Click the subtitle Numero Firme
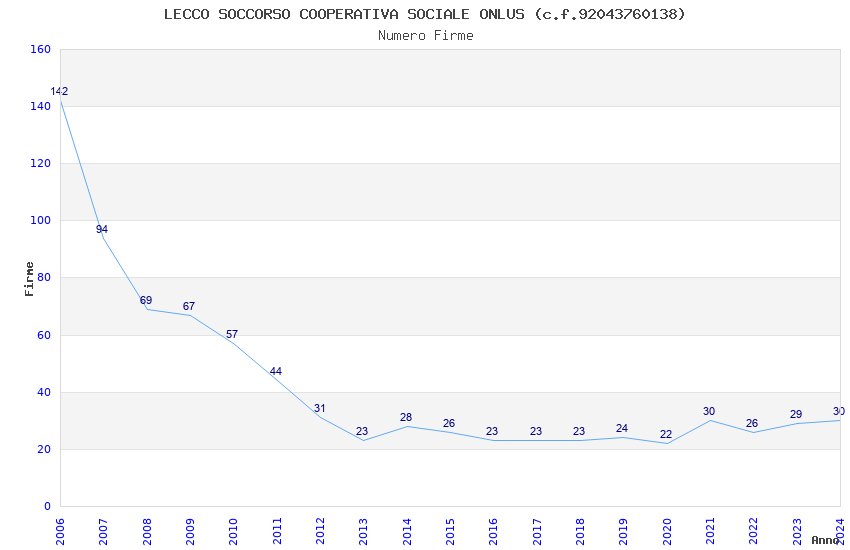Screen dimensions: 850x550 point(426,36)
